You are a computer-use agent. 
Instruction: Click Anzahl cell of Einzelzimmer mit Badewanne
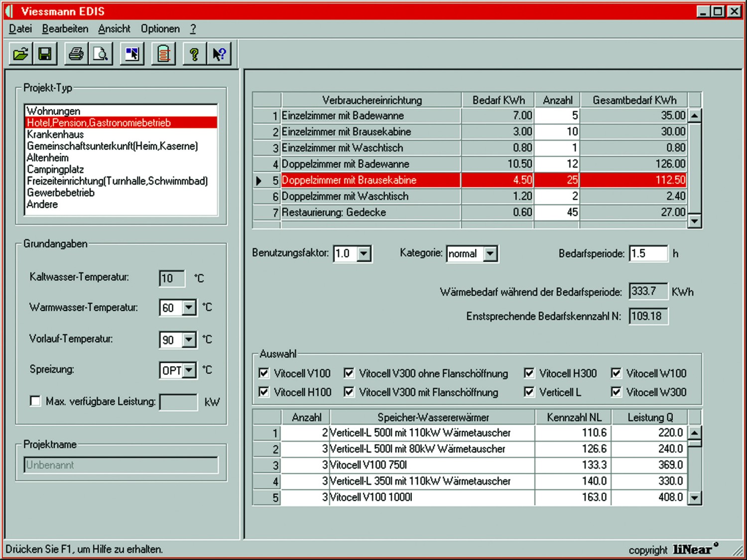[x=557, y=115]
